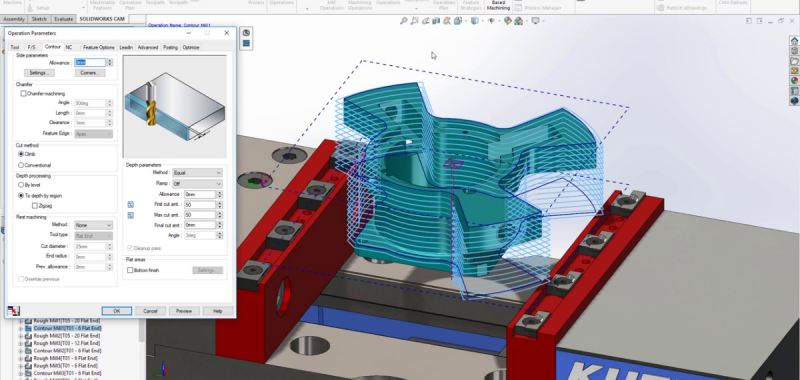
Task: Switch to the Tool tab
Action: click(x=15, y=47)
